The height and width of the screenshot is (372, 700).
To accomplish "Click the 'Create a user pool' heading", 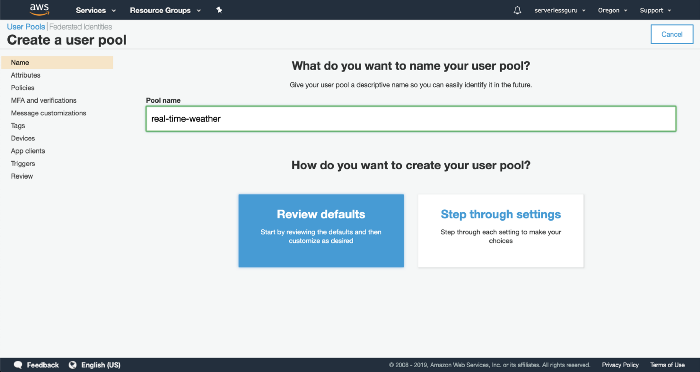I will pos(67,40).
